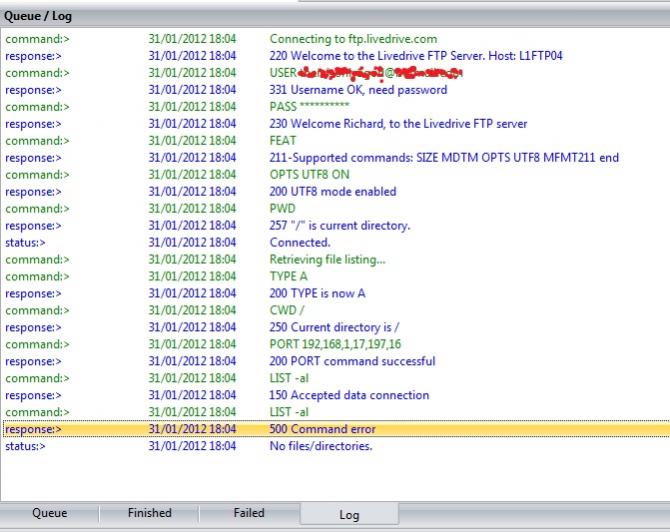Click the PASS command log entry
Image resolution: width=670 pixels, height=532 pixels.
[x=309, y=107]
